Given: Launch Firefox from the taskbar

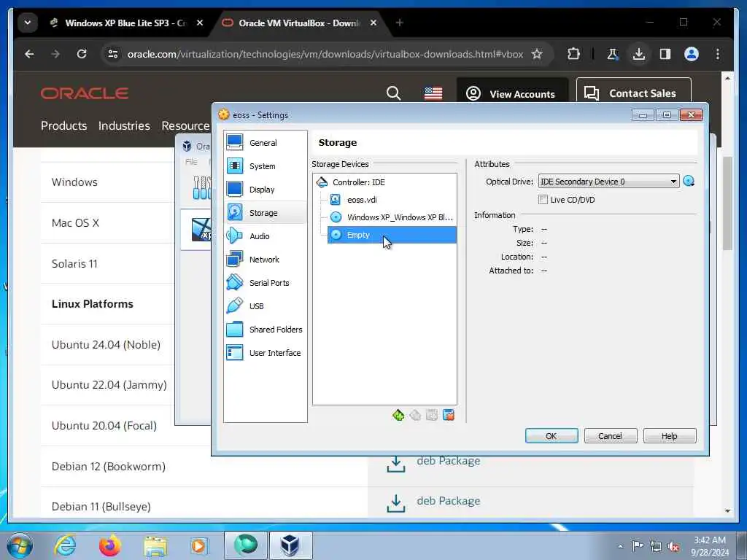Looking at the screenshot, I should click(110, 545).
